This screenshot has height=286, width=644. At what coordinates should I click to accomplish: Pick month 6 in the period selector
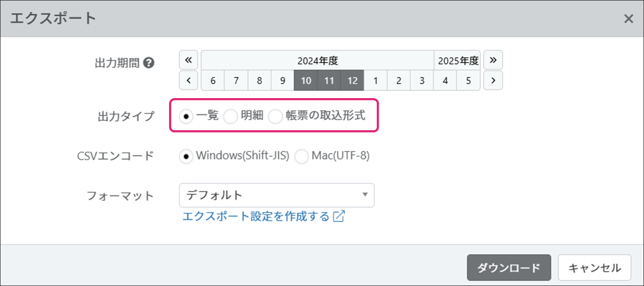click(x=213, y=81)
